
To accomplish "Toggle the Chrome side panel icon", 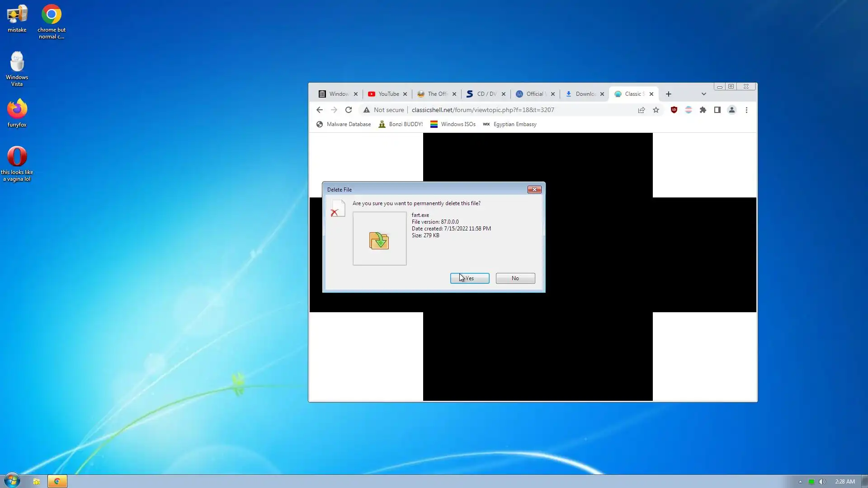I will pos(717,110).
